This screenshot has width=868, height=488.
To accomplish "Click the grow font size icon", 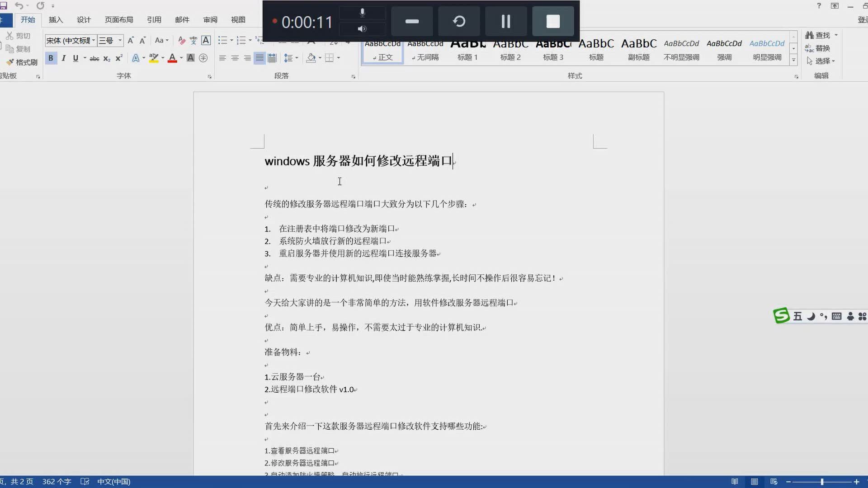I will 131,41.
